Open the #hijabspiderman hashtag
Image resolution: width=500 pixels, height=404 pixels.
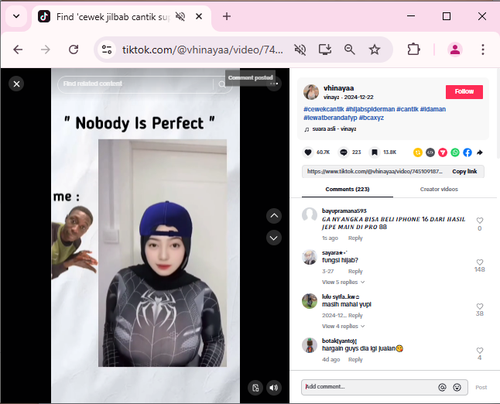point(370,109)
